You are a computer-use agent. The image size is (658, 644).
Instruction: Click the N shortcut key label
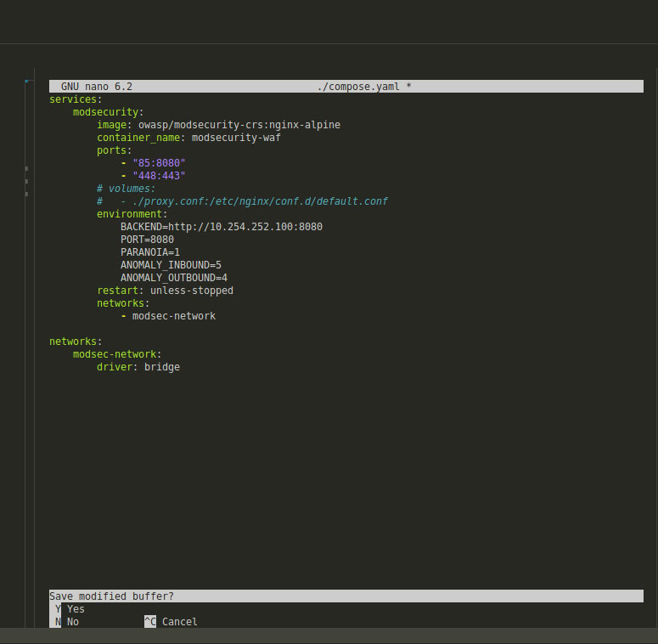[57, 622]
